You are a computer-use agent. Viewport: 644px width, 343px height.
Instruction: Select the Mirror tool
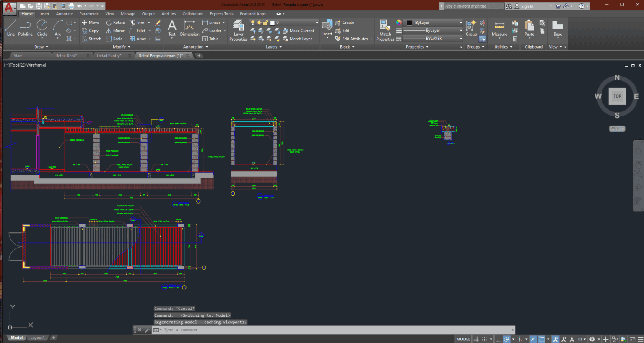[x=114, y=30]
